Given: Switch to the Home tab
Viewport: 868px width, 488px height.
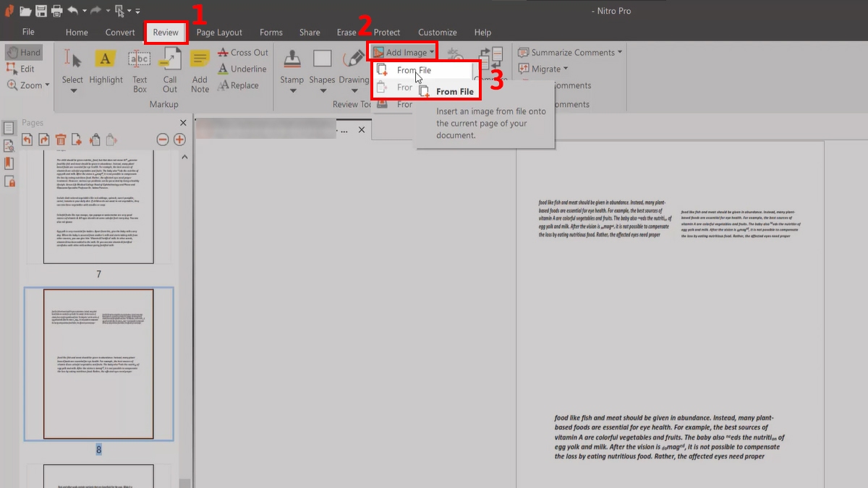Looking at the screenshot, I should tap(77, 33).
